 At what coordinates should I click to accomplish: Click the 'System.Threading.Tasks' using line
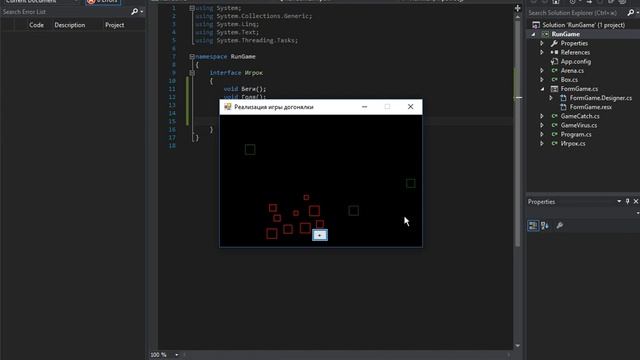click(x=247, y=40)
